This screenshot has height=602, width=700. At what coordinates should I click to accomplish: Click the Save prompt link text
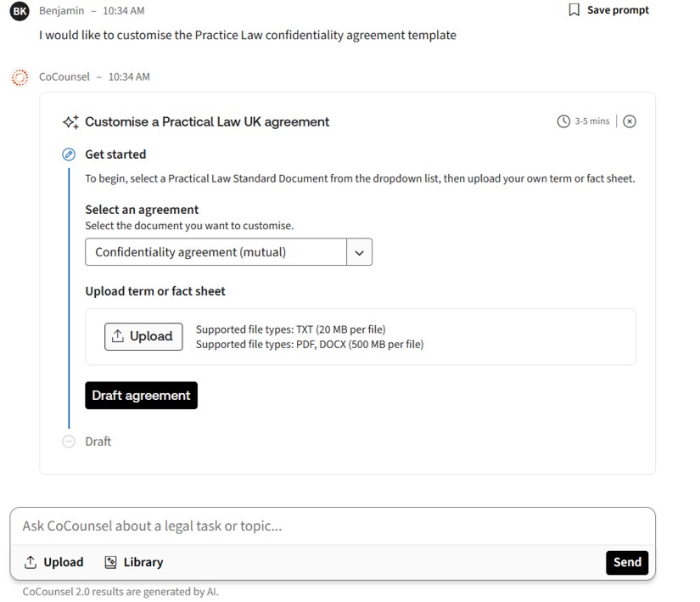618,10
